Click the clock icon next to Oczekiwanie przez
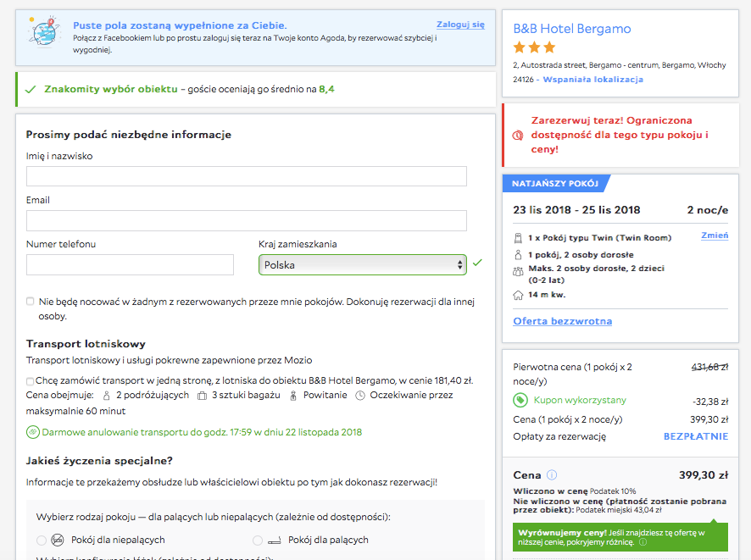This screenshot has height=560, width=751. [360, 396]
